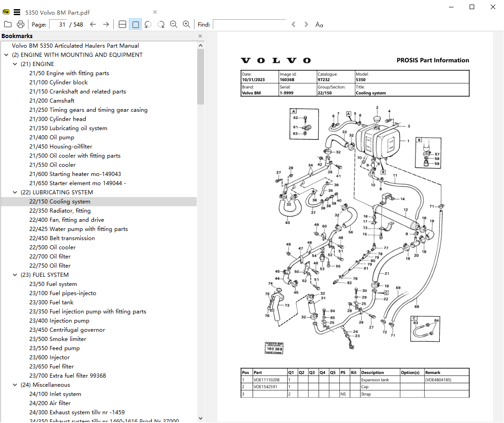Go to previous page arrow
The height and width of the screenshot is (423, 504).
click(x=93, y=24)
